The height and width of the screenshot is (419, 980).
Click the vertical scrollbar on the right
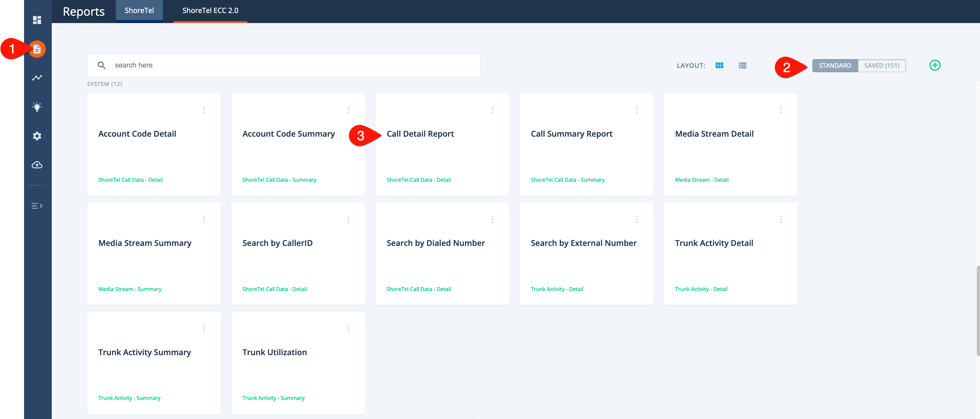tap(978, 310)
